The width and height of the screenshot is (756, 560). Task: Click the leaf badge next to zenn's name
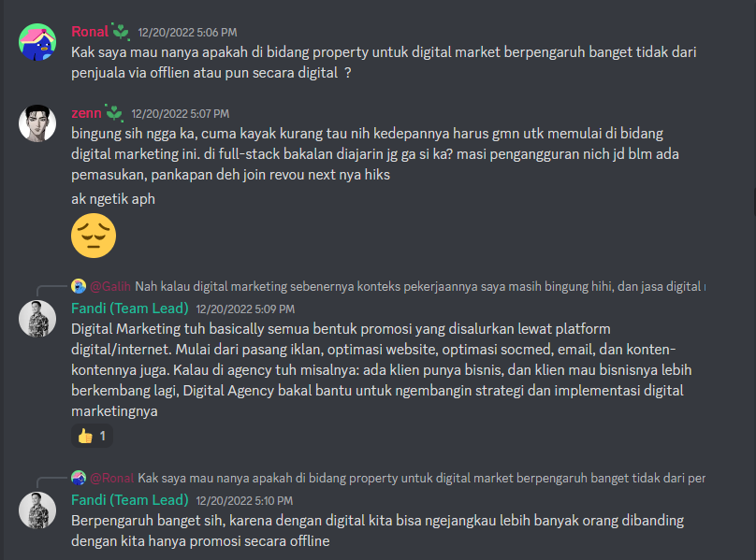click(114, 113)
